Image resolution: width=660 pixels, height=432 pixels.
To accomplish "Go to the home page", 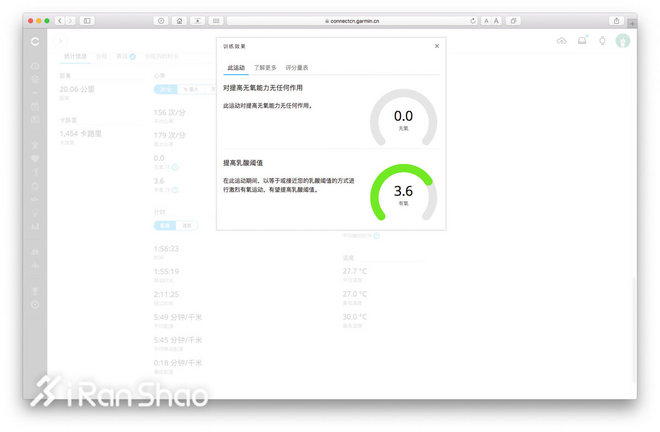I will [180, 21].
